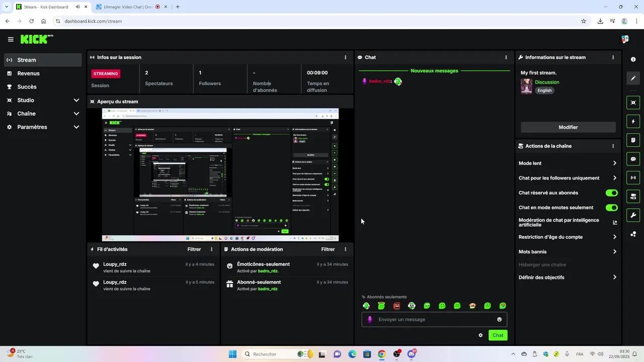
Task: Select the pencil edit icon in right sidebar
Action: click(x=633, y=78)
